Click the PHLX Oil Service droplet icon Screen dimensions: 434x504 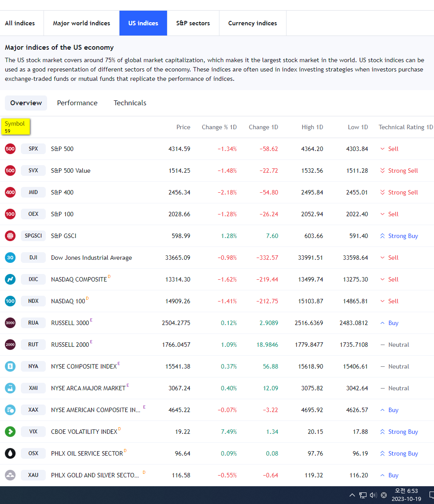[x=10, y=453]
